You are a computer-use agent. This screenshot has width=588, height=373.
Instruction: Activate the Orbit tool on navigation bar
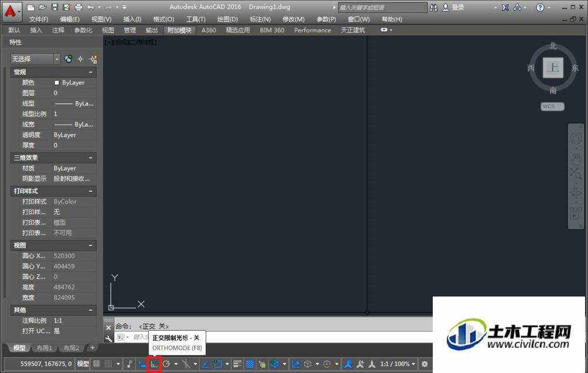pos(576,193)
